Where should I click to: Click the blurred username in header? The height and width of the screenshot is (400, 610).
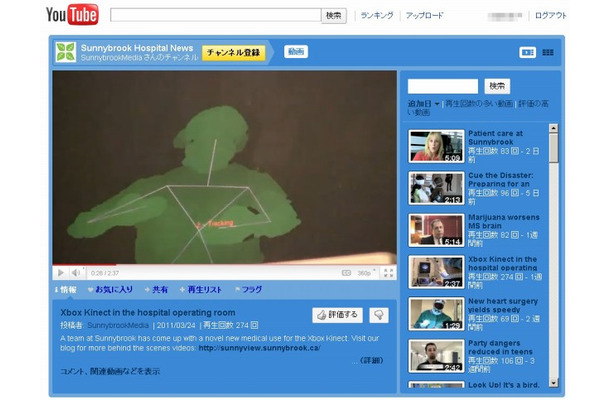pos(505,16)
